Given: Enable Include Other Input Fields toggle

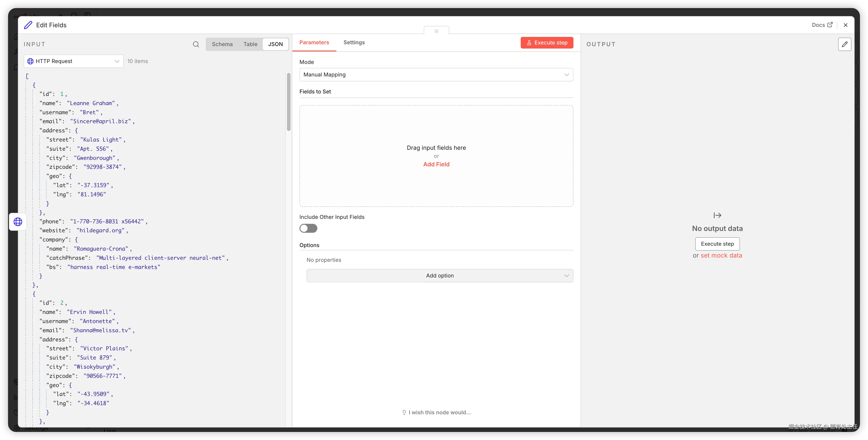Looking at the screenshot, I should point(308,228).
